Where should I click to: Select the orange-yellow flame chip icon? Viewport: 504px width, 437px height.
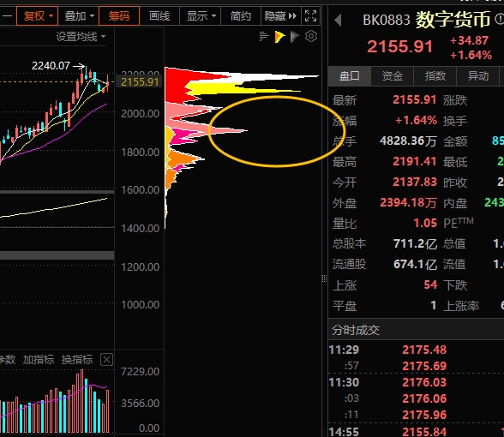click(x=279, y=37)
